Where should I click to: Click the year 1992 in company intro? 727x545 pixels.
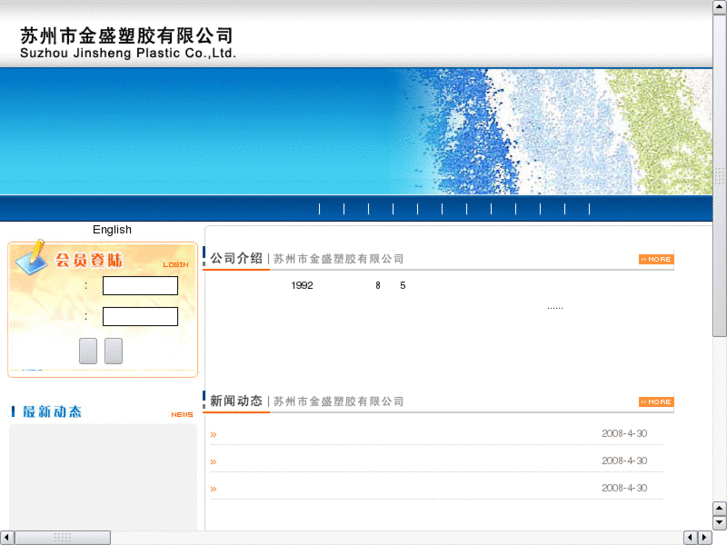302,285
